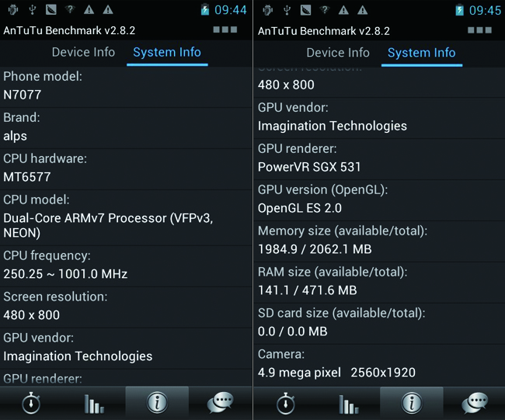Open bar chart scores icon in right screen

pyautogui.click(x=348, y=403)
